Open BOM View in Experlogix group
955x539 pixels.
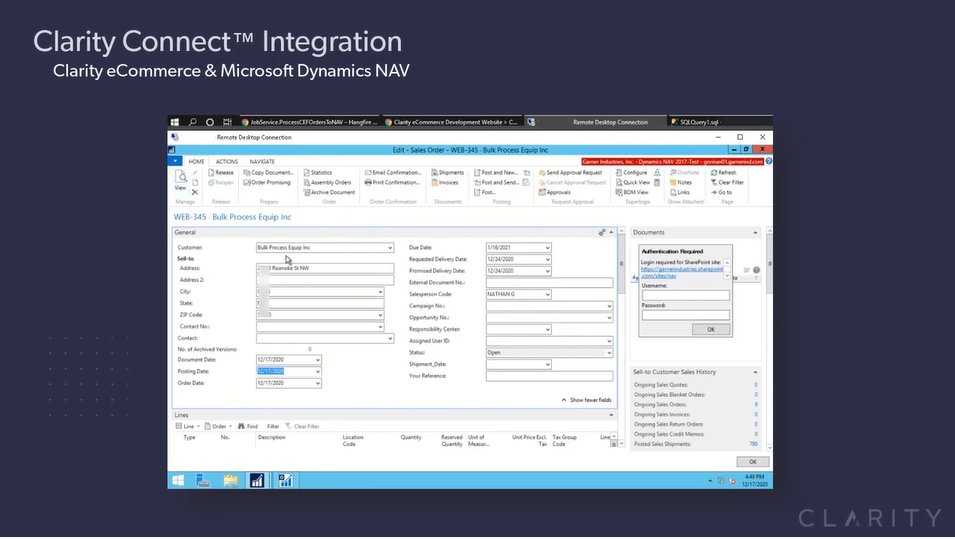click(x=632, y=192)
